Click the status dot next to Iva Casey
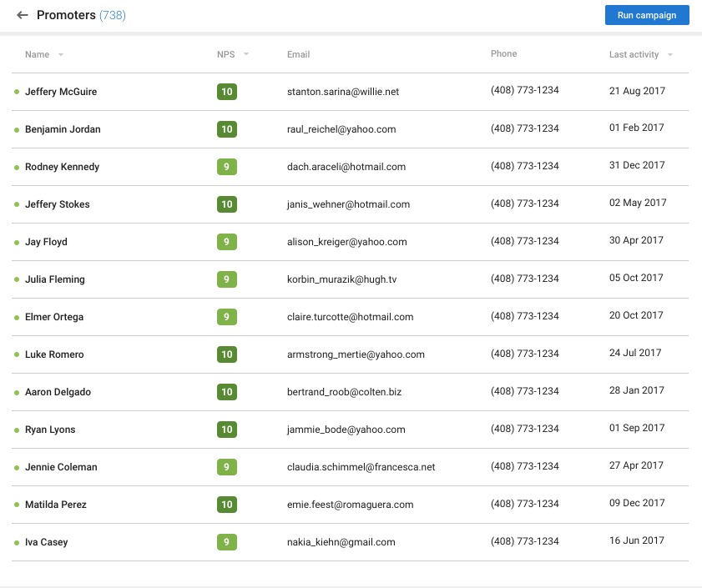 click(x=16, y=542)
